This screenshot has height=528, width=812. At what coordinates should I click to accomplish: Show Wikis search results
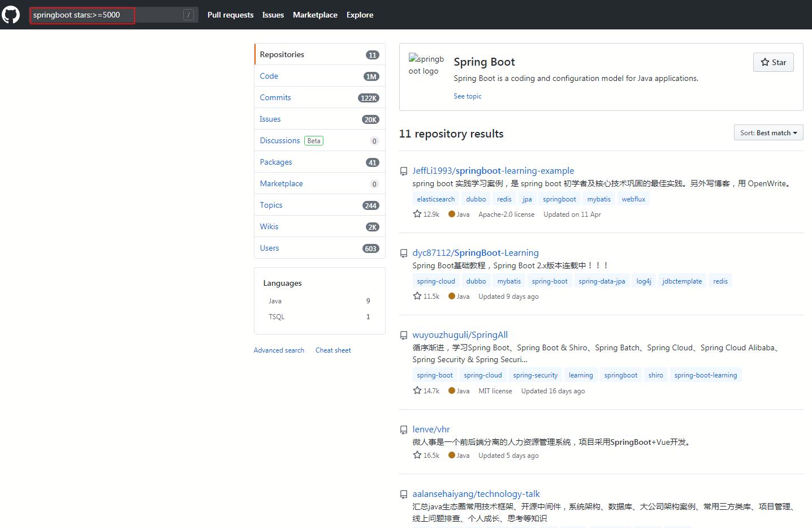click(319, 226)
